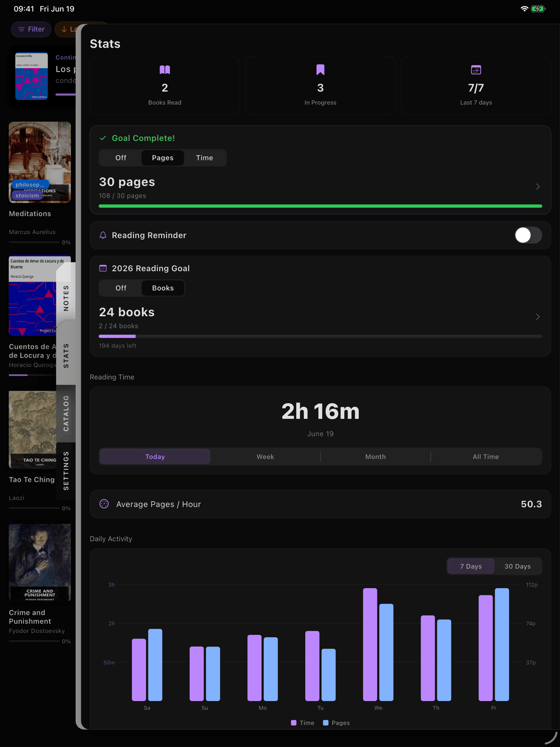
Task: Click the Goal Complete checkmark icon
Action: coord(103,138)
